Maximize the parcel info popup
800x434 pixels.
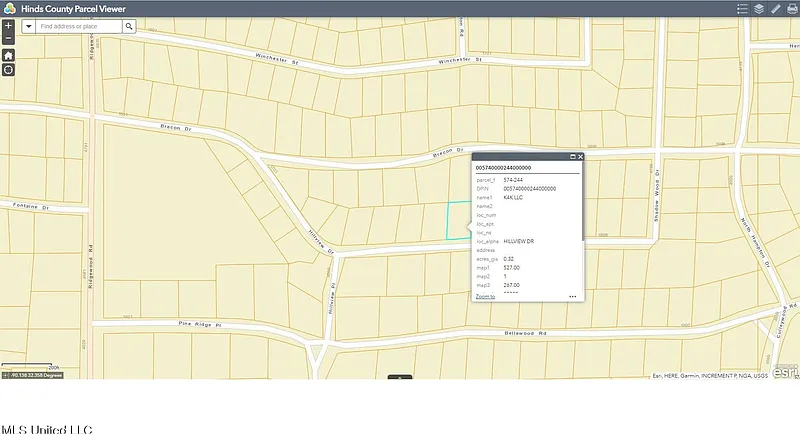click(x=572, y=157)
